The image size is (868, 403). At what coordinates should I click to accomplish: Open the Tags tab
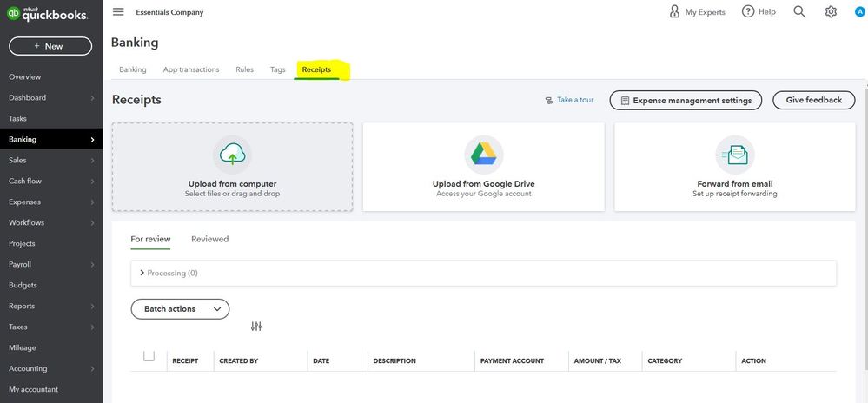pyautogui.click(x=278, y=69)
